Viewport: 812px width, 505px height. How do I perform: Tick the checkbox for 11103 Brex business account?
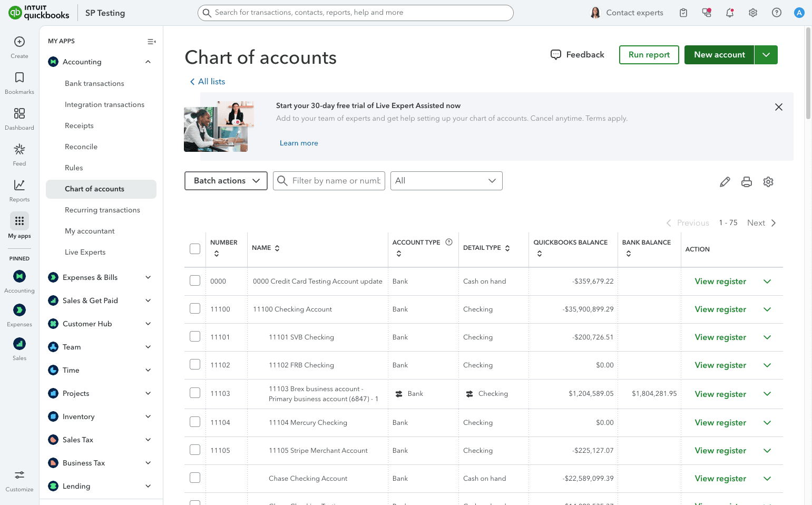click(195, 393)
